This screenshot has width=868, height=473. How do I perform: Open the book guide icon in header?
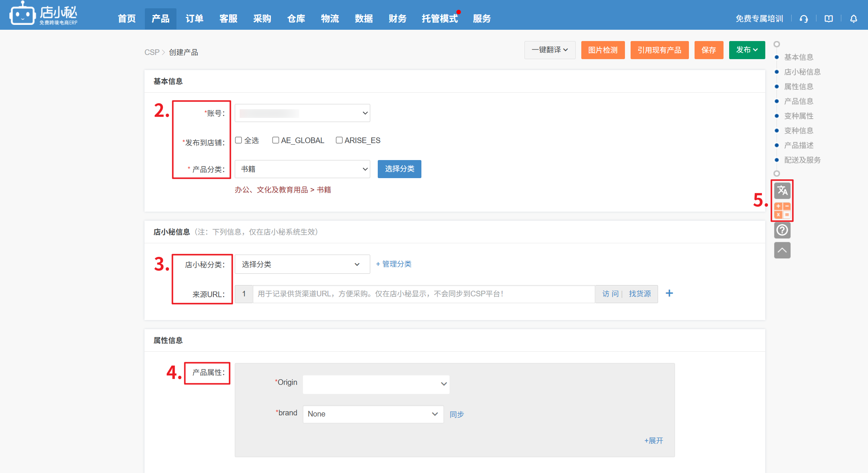click(x=828, y=18)
